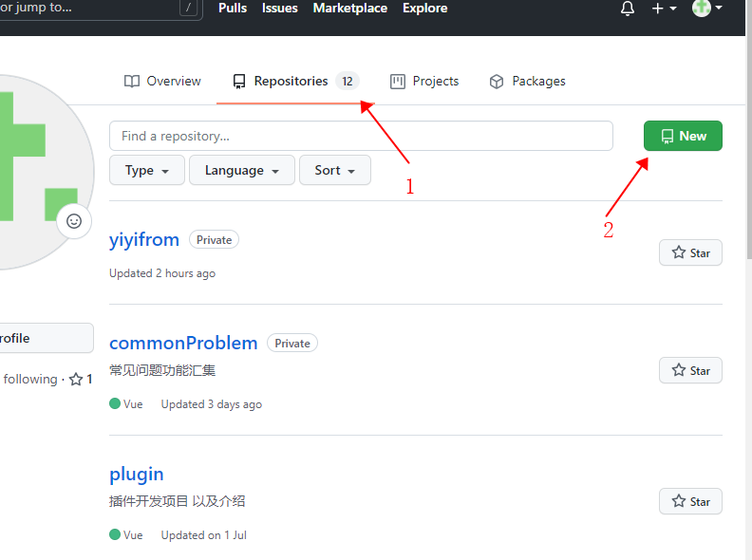Click the green Vue language dot for commonProblem
This screenshot has height=560, width=752.
115,403
